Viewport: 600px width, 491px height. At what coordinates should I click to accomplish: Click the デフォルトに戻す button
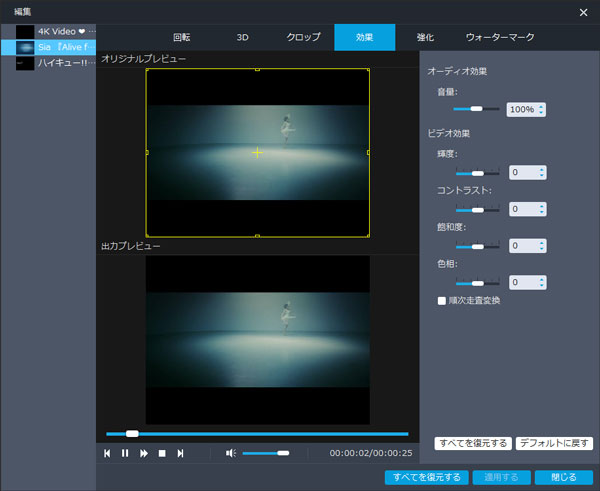[554, 444]
